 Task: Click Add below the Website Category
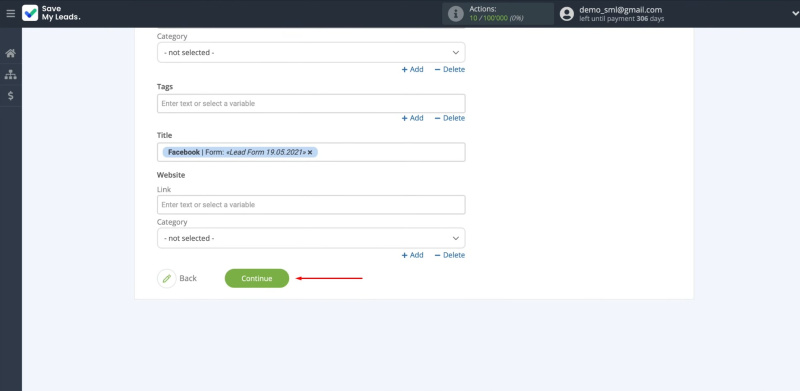[413, 255]
